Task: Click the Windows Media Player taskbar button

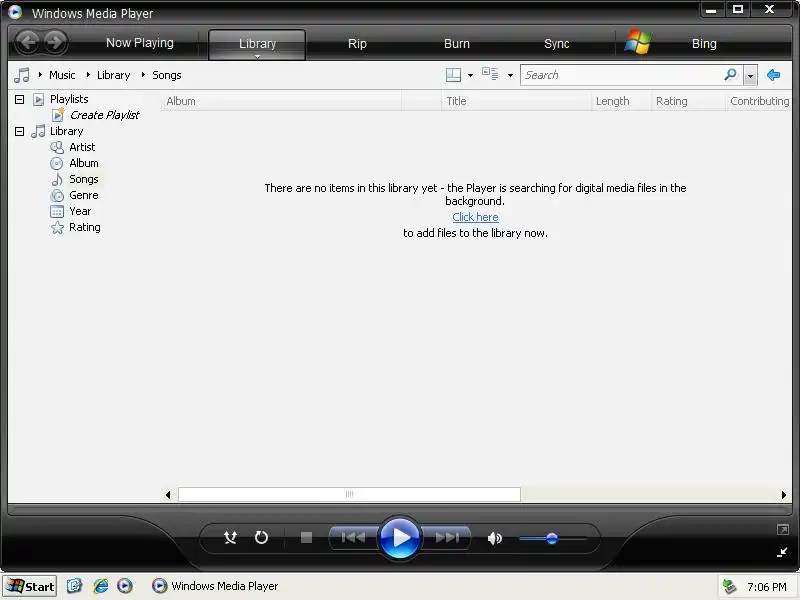Action: pyautogui.click(x=215, y=586)
